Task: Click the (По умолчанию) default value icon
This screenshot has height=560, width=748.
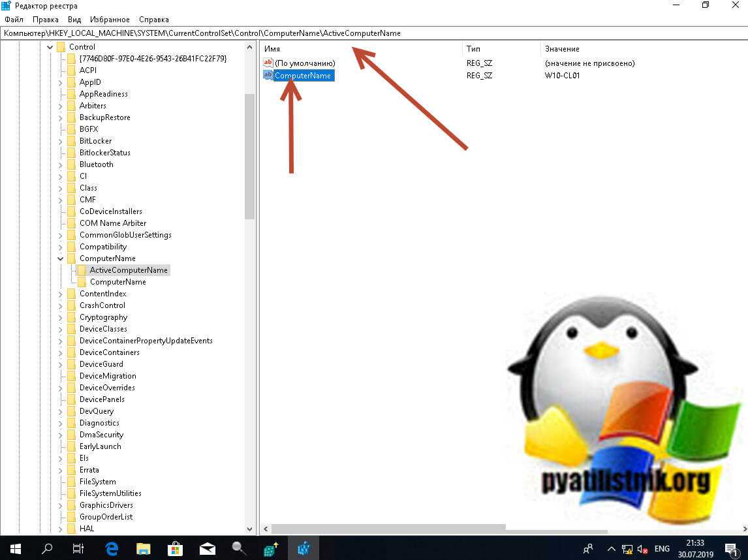Action: coord(268,63)
